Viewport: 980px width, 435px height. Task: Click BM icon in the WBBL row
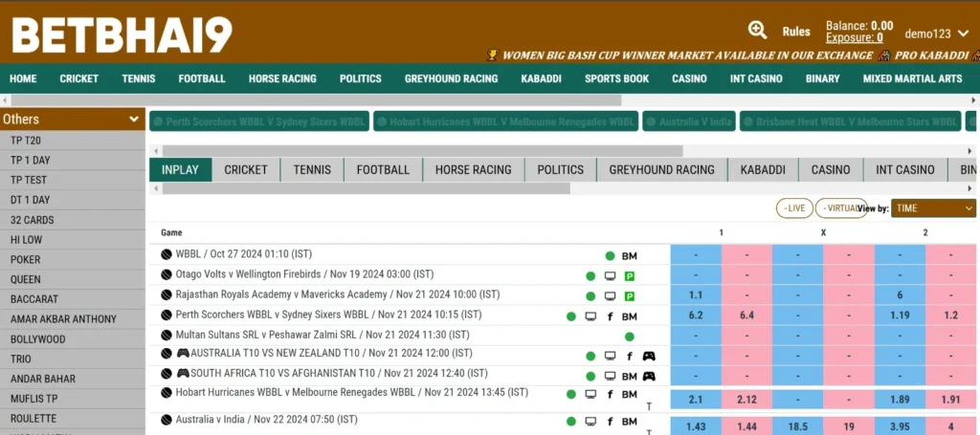630,256
